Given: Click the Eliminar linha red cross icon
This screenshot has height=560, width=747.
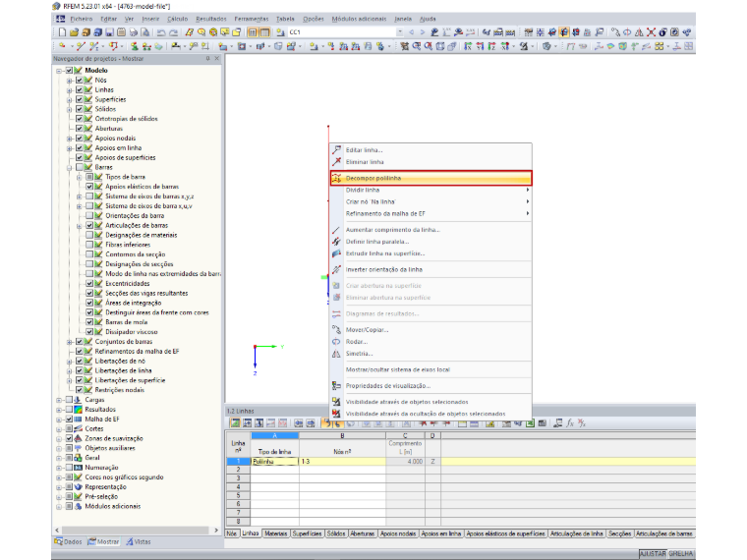Looking at the screenshot, I should click(336, 161).
